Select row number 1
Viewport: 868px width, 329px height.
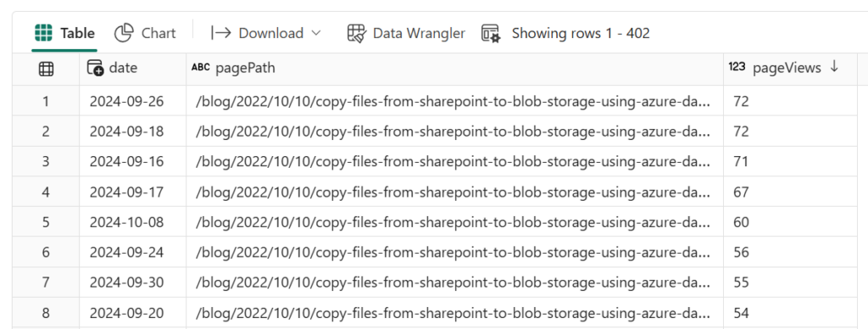(46, 102)
